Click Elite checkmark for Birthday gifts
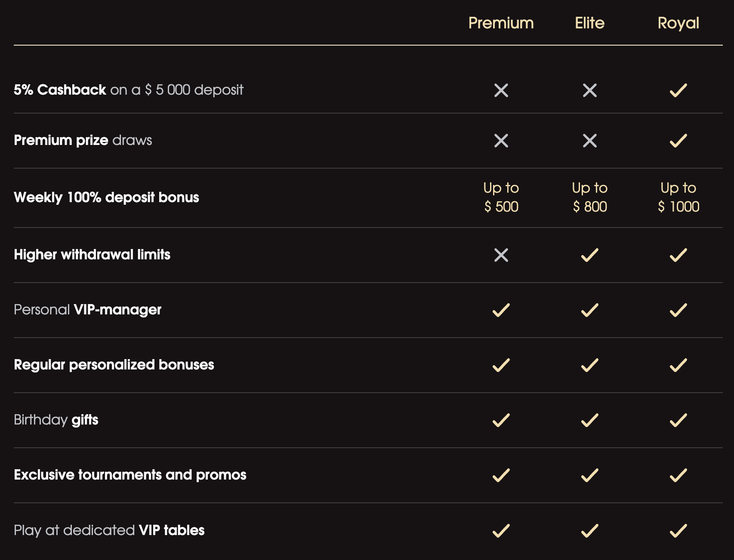The image size is (734, 560). click(x=589, y=420)
